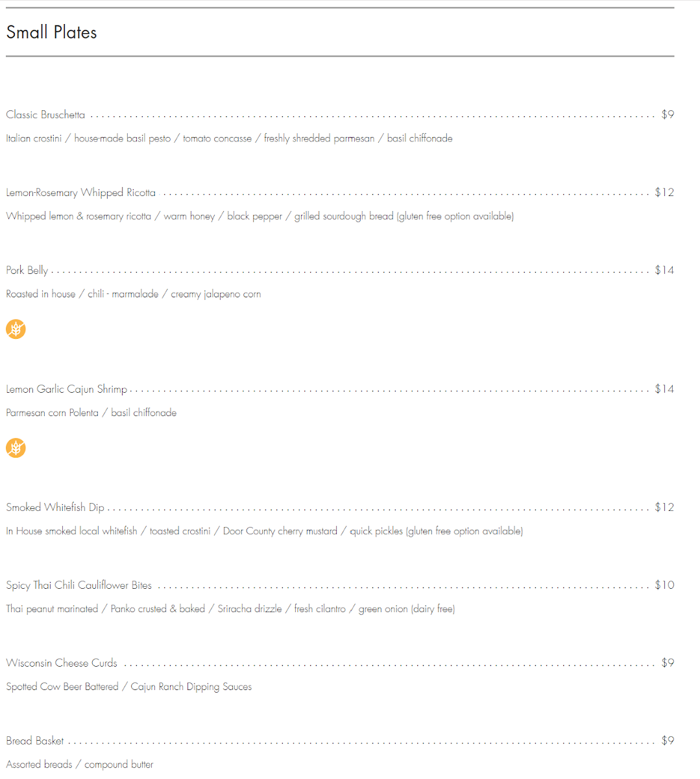This screenshot has height=779, width=700.
Task: Click the gluten-free icon under Pork Belly
Action: [16, 329]
